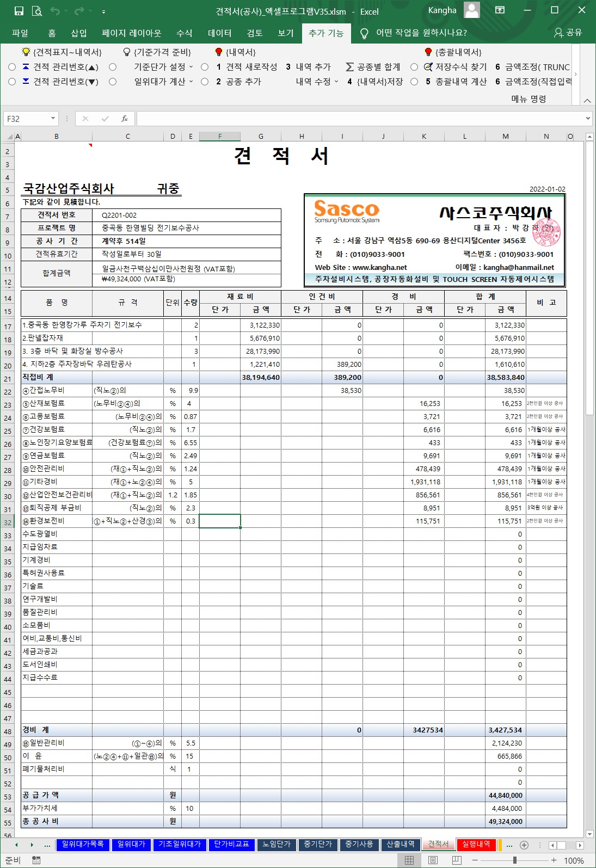Click the Print Preview icon in title bar

(37, 11)
